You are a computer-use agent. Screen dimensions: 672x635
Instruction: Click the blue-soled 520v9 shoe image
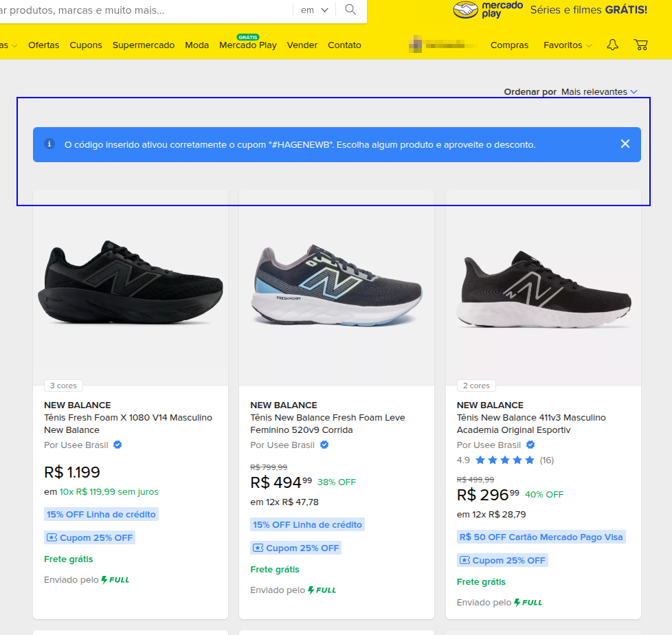click(x=337, y=285)
